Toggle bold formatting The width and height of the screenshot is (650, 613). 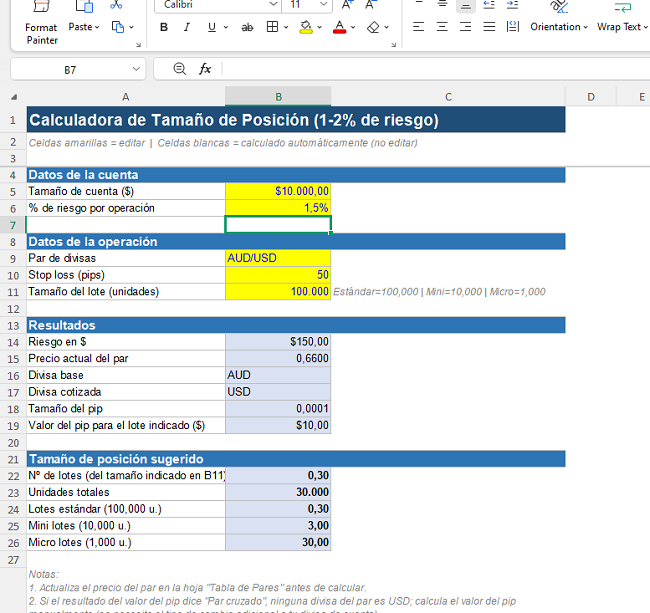164,27
